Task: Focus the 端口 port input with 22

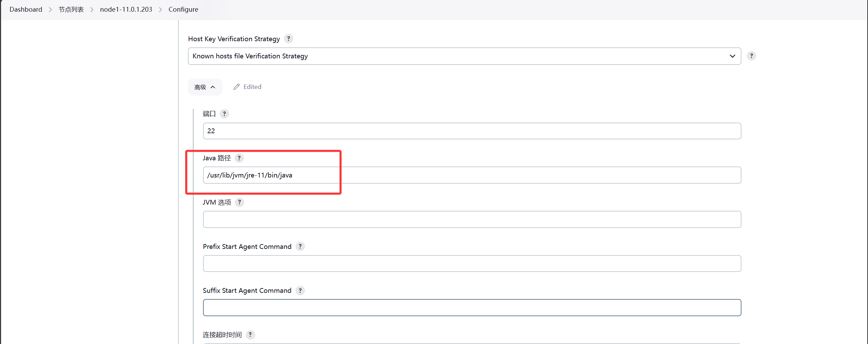Action: coord(472,131)
